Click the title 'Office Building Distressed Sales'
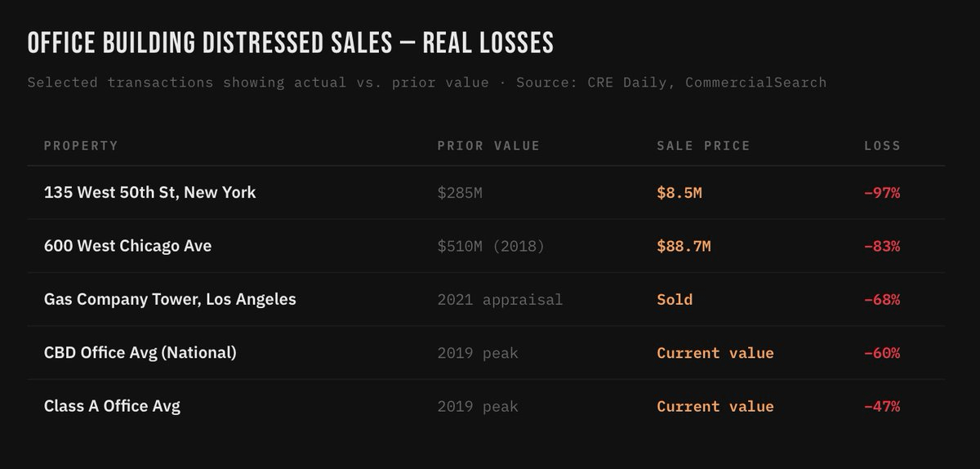The height and width of the screenshot is (469, 980). click(x=290, y=43)
